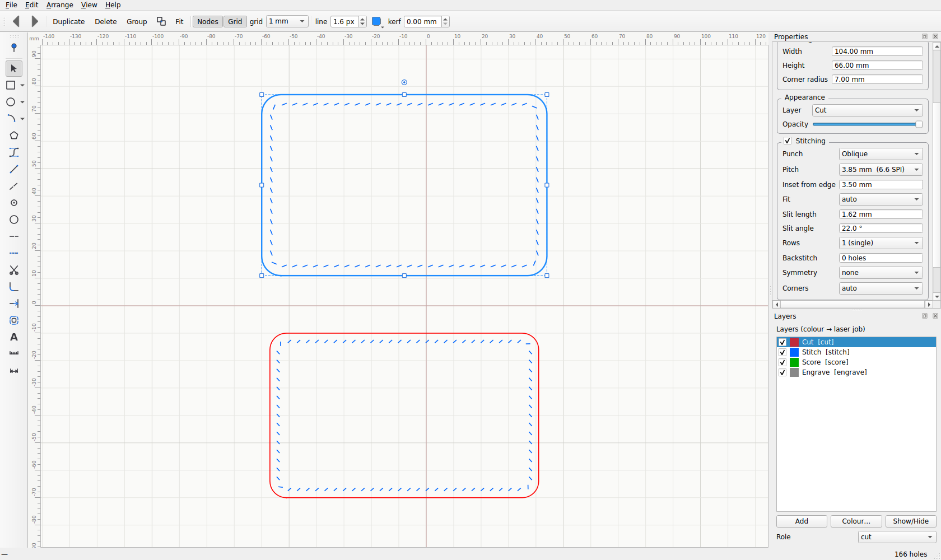Select the dimension arrows tool
This screenshot has width=941, height=560.
(14, 371)
